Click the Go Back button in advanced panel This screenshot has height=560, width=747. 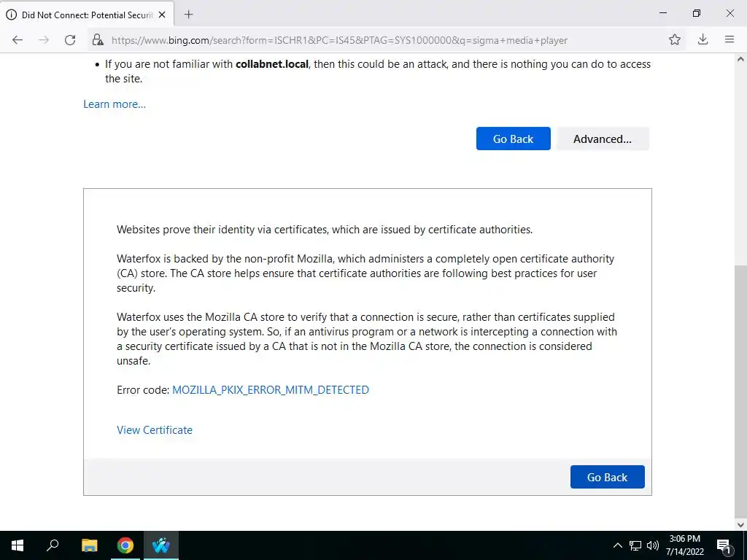click(x=608, y=477)
